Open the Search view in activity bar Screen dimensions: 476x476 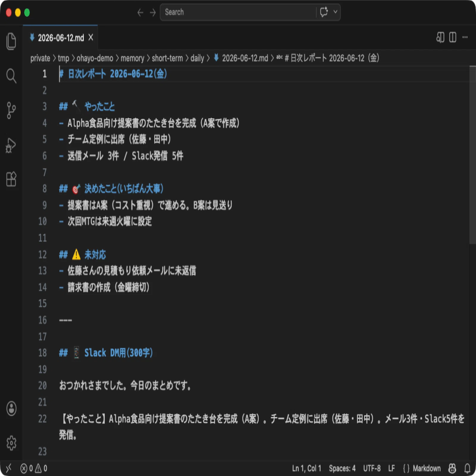[11, 76]
